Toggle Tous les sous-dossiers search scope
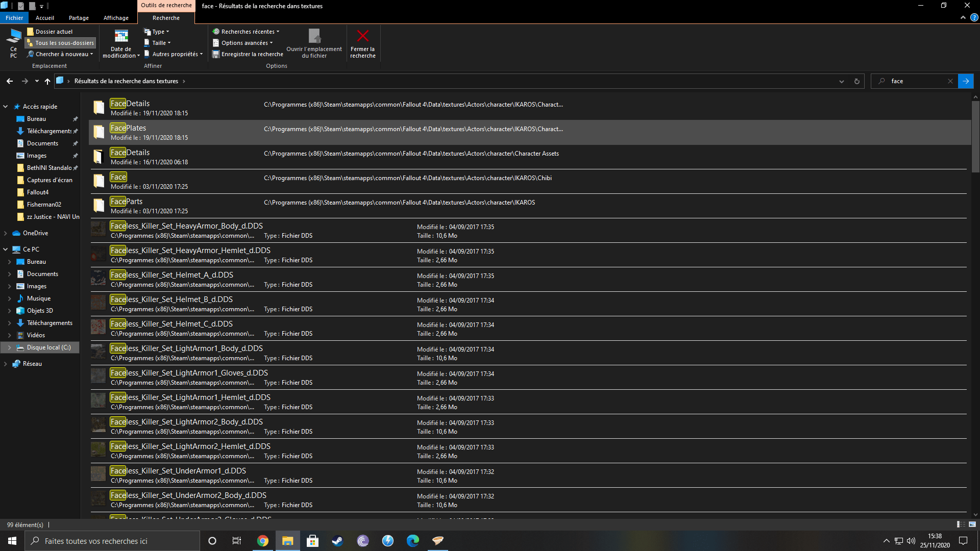The width and height of the screenshot is (980, 551). [60, 43]
